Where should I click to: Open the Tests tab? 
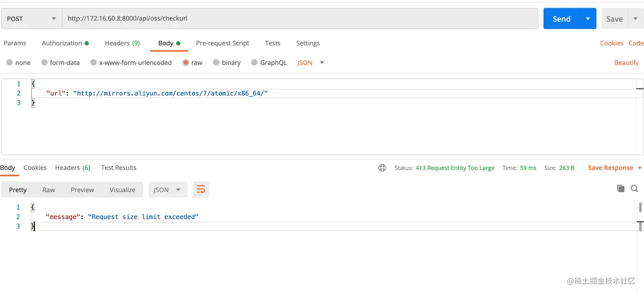(x=273, y=43)
